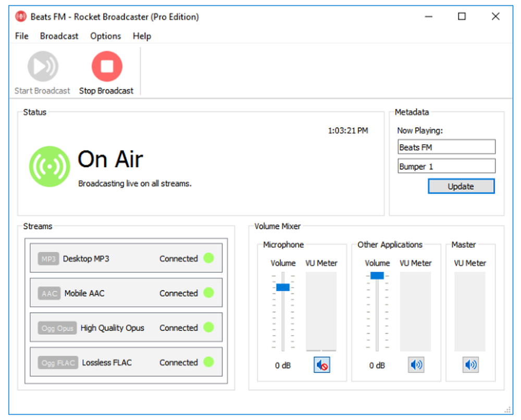Click Connected status for High Quality Opus
The height and width of the screenshot is (420, 521).
[x=179, y=328]
